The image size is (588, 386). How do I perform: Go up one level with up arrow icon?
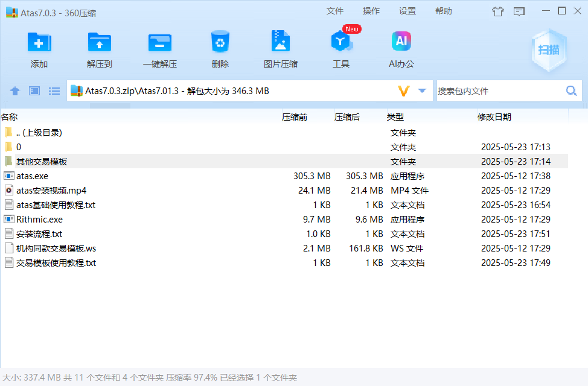(15, 90)
